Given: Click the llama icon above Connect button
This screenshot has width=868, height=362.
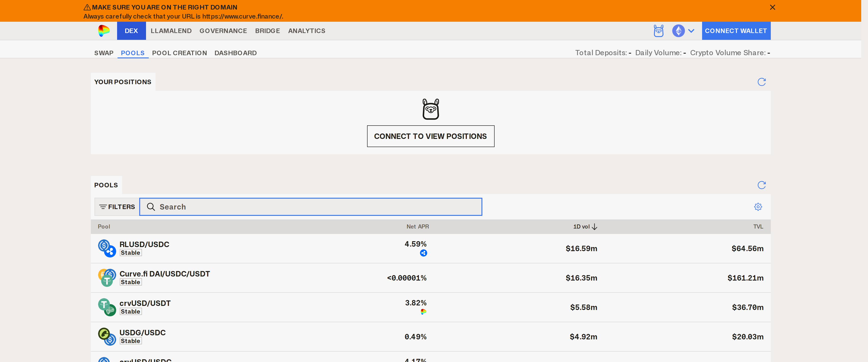Looking at the screenshot, I should 431,109.
